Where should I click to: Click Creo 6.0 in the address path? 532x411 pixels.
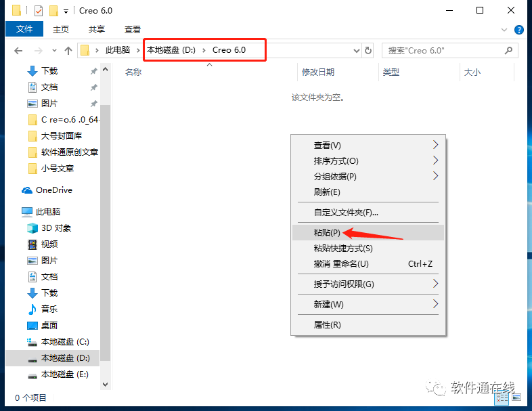pos(229,50)
